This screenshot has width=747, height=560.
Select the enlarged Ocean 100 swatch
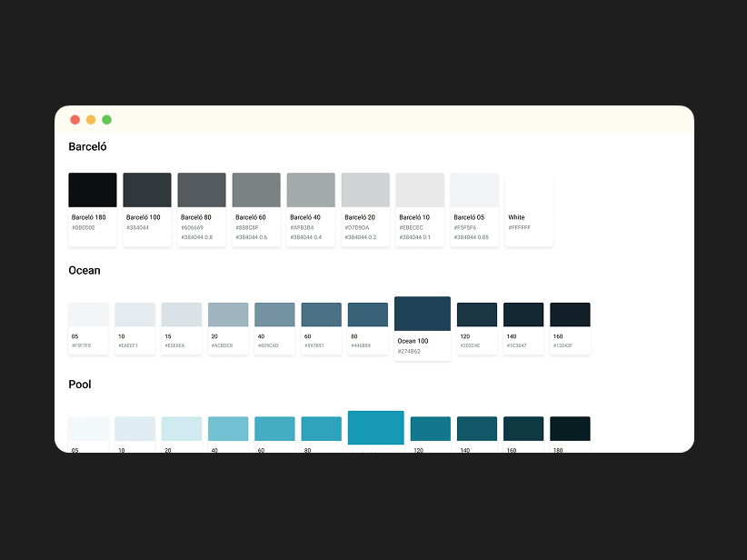(423, 314)
